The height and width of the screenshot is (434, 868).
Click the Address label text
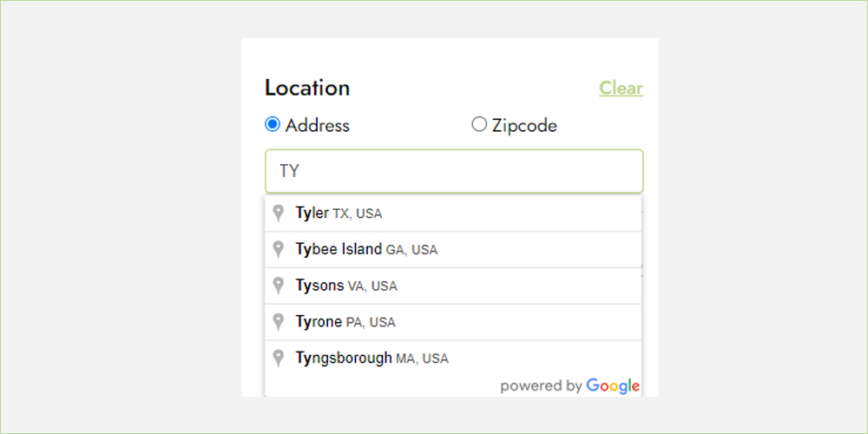[x=317, y=126]
